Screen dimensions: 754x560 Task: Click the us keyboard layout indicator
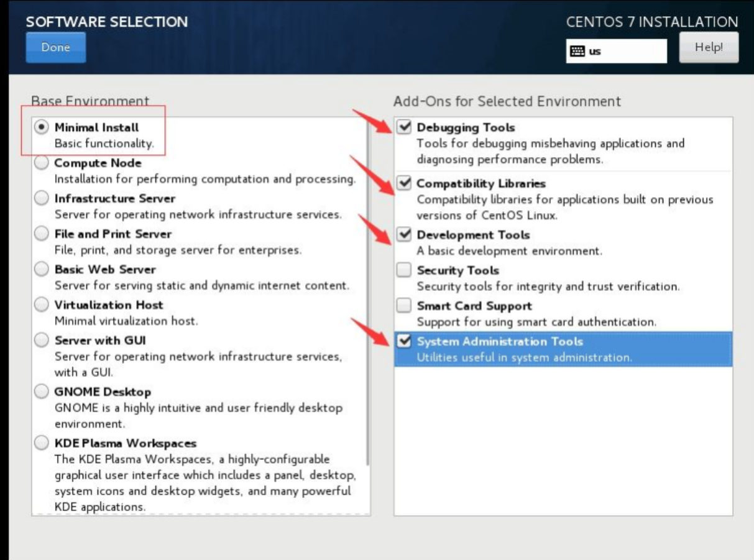click(x=616, y=51)
